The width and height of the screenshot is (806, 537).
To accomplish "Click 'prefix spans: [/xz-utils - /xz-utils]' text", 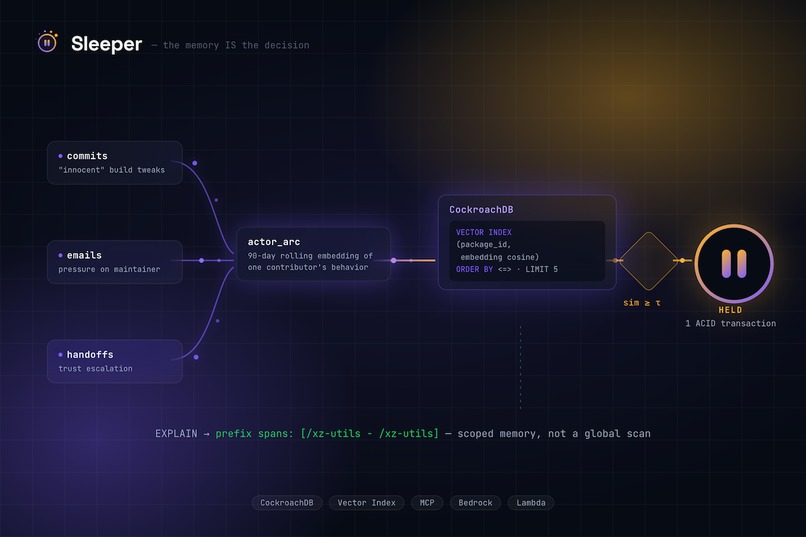I will [x=327, y=434].
